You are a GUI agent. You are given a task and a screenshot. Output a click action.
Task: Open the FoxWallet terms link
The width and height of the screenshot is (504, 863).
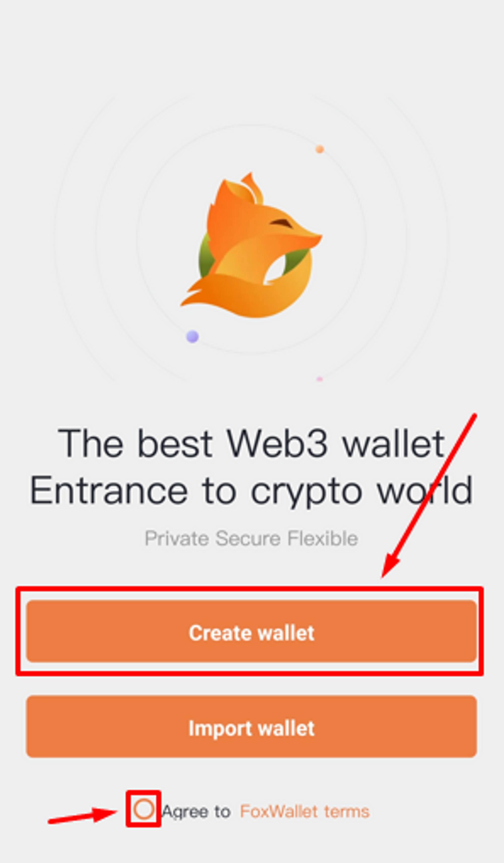(x=304, y=811)
